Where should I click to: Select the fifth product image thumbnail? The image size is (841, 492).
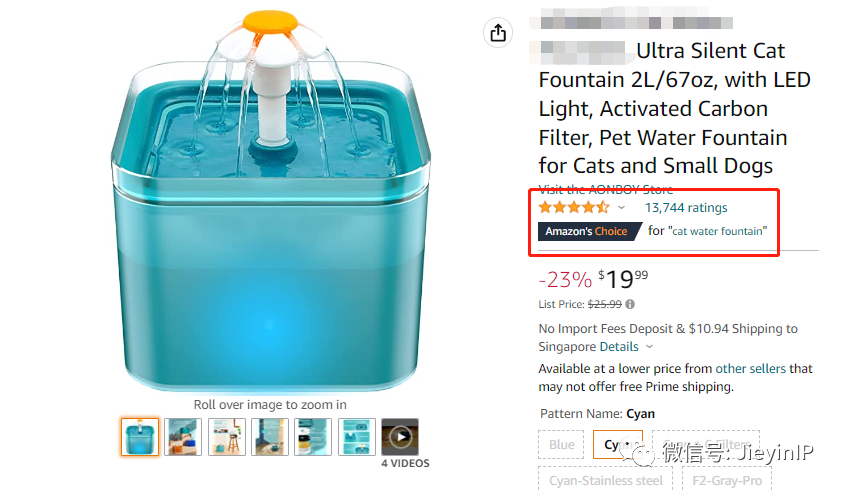click(313, 437)
